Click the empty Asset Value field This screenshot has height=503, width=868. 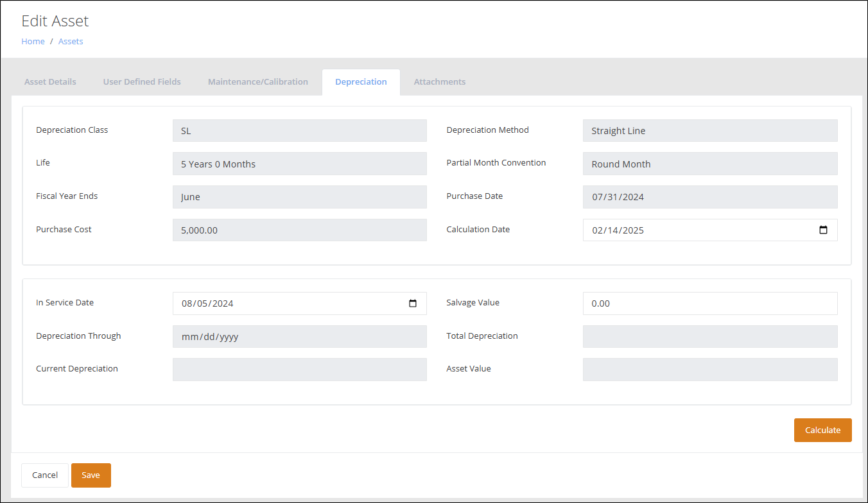(x=710, y=370)
